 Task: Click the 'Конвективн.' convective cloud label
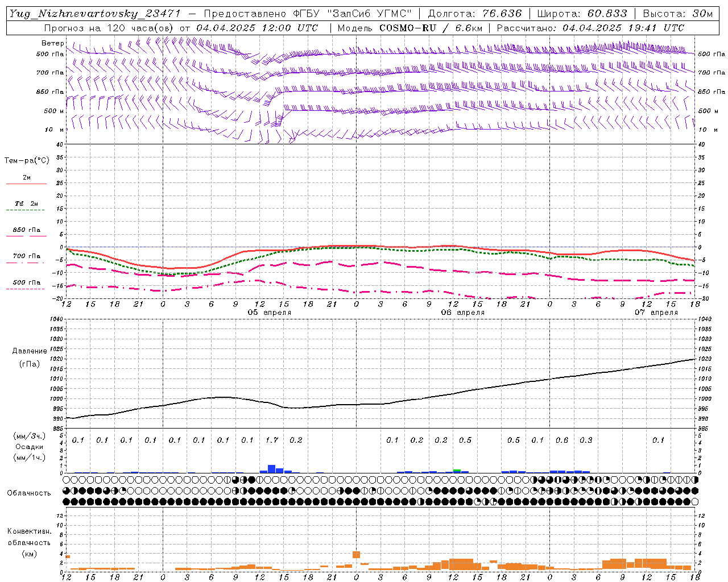click(x=29, y=531)
